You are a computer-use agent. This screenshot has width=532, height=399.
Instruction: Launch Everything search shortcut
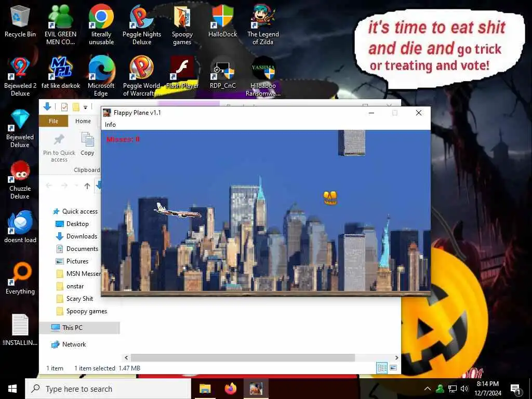coord(20,278)
